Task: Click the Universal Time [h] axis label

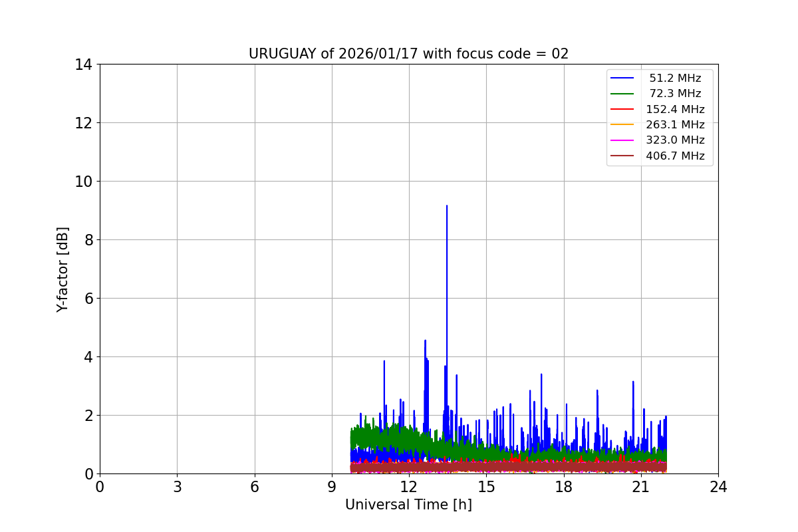Action: [408, 505]
